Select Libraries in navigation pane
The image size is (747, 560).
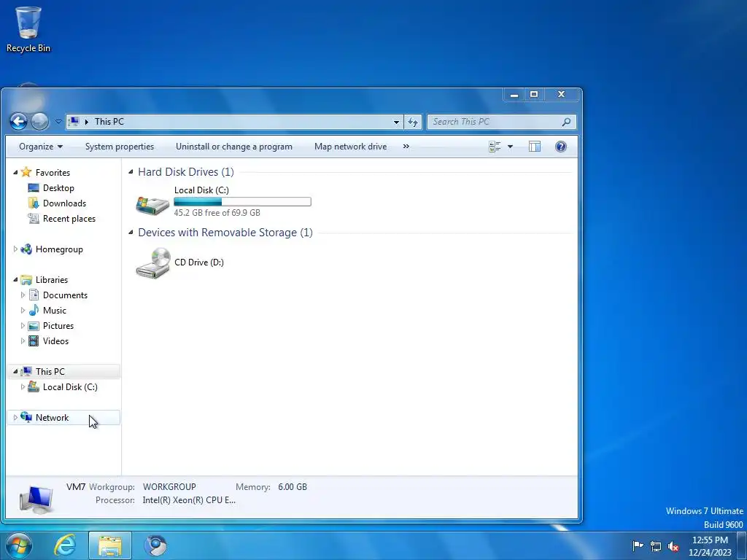pos(52,280)
